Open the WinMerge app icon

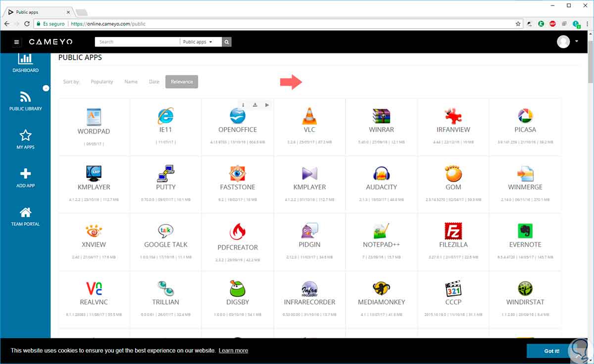tap(525, 174)
